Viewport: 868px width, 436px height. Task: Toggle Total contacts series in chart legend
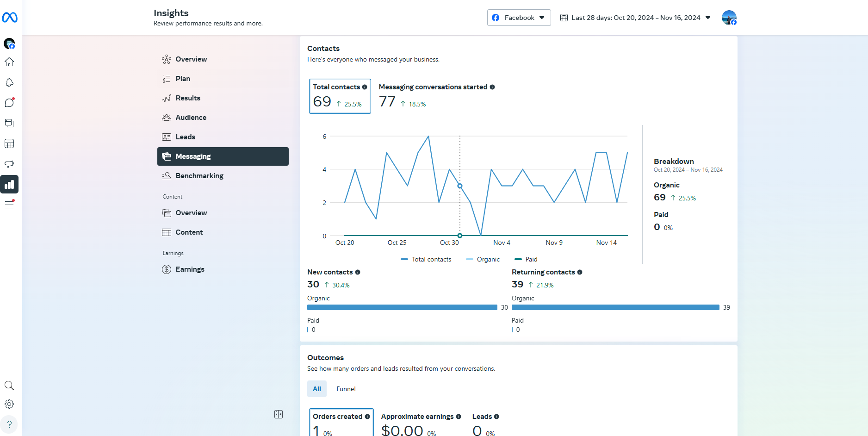[426, 259]
